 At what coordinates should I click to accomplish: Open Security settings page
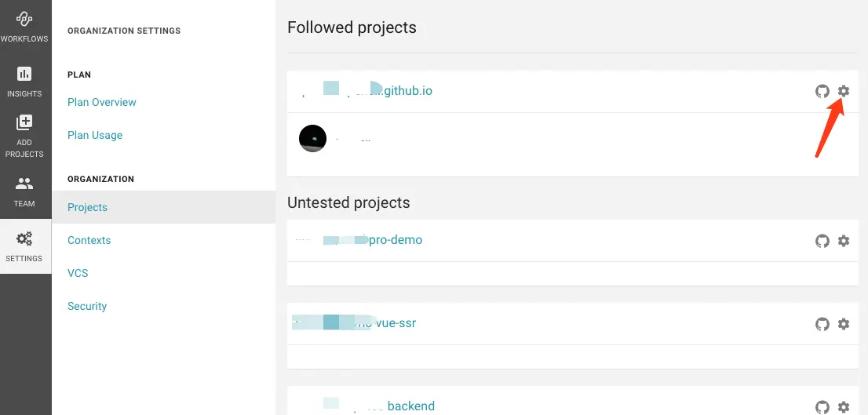point(87,306)
